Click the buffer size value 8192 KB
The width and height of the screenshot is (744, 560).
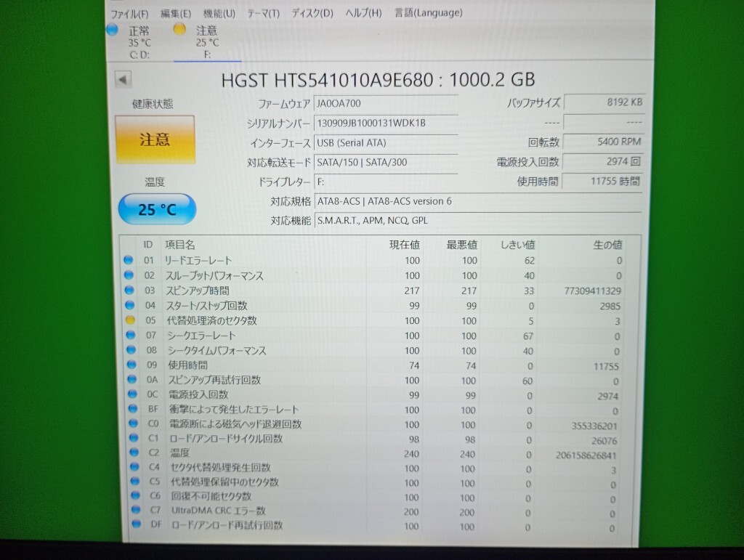click(604, 102)
